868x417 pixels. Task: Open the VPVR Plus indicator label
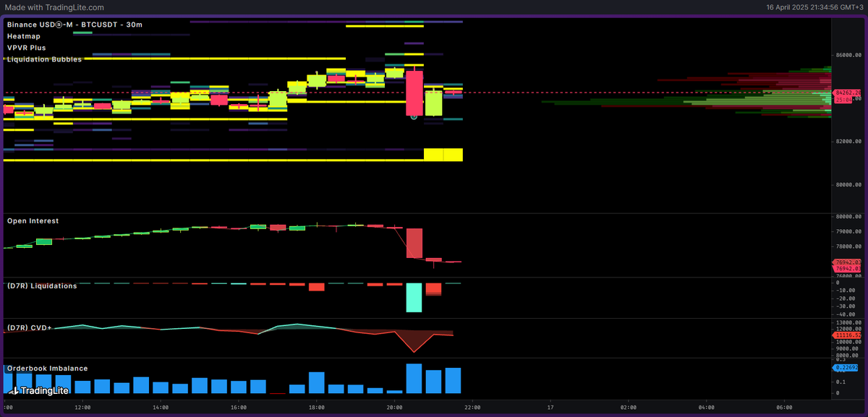tap(27, 48)
